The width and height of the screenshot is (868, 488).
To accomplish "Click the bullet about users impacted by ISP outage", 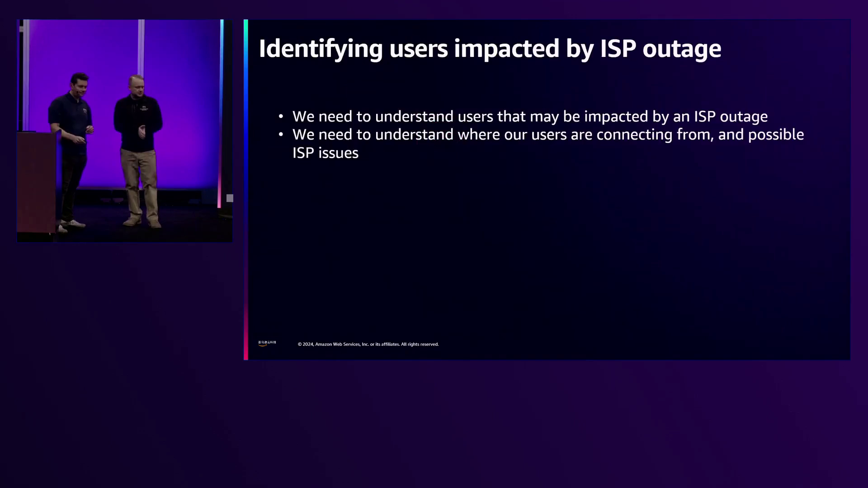I will tap(529, 117).
